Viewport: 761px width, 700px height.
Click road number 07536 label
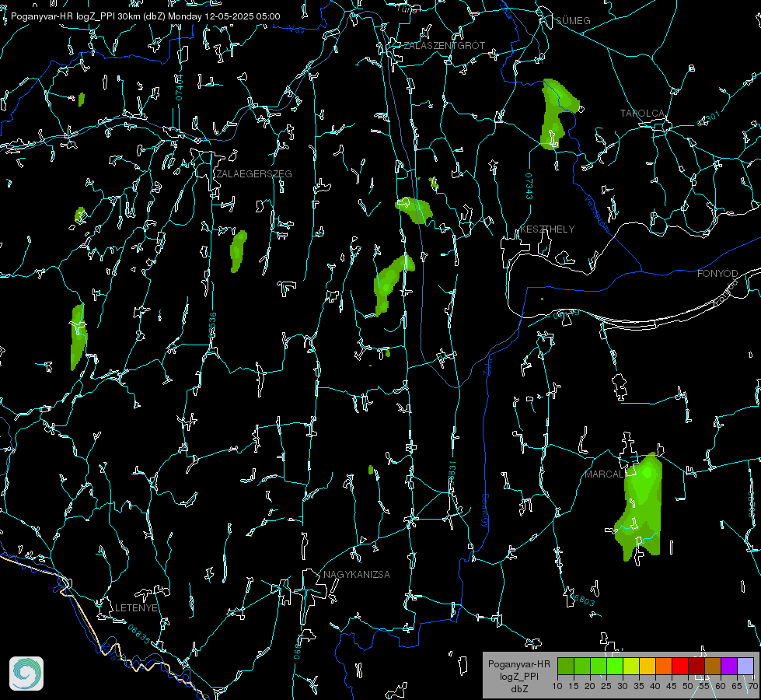click(x=212, y=325)
